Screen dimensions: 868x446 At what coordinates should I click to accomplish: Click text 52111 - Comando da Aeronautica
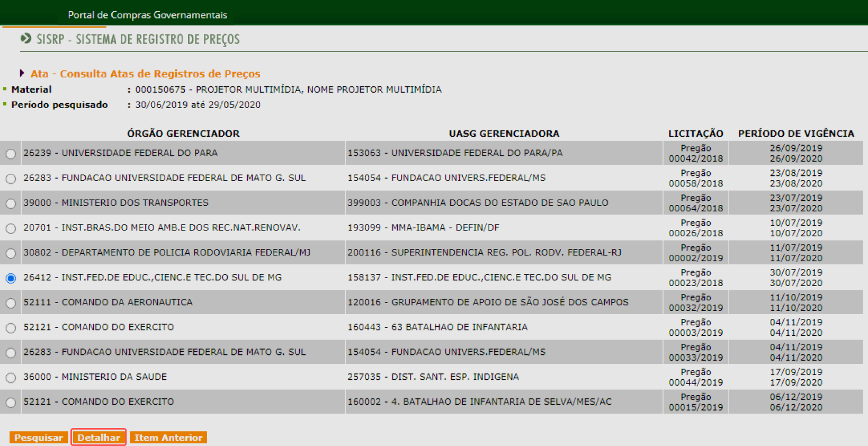(x=108, y=302)
